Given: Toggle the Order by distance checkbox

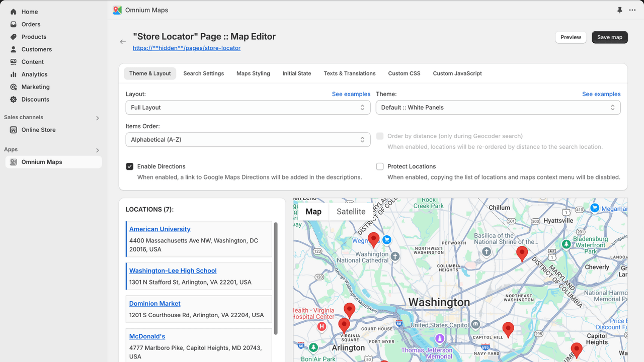Looking at the screenshot, I should [x=380, y=136].
